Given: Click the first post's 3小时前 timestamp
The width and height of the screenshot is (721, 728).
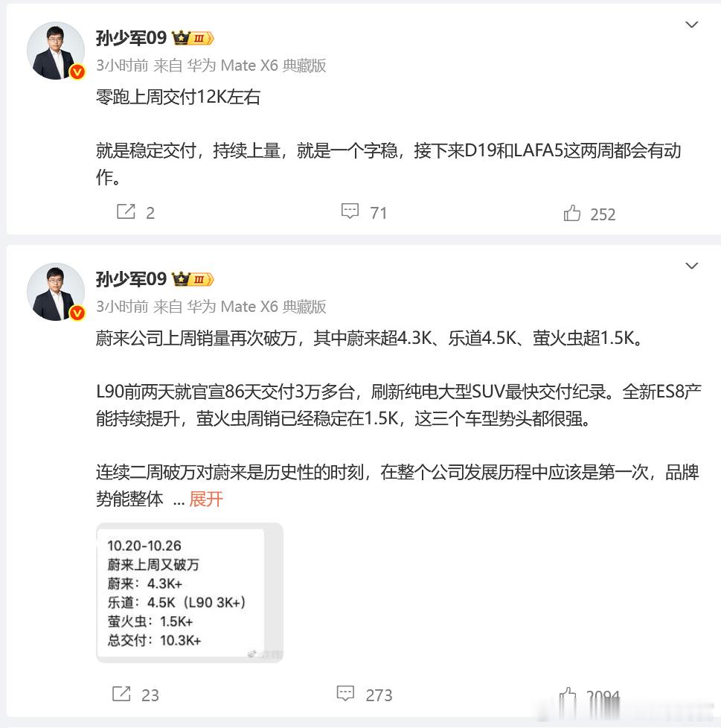Looking at the screenshot, I should [122, 66].
